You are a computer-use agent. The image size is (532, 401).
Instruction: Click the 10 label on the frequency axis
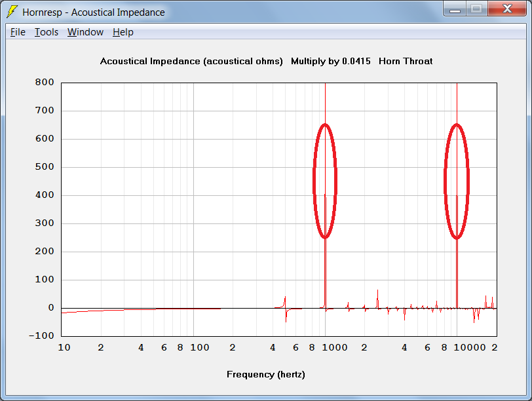click(64, 347)
